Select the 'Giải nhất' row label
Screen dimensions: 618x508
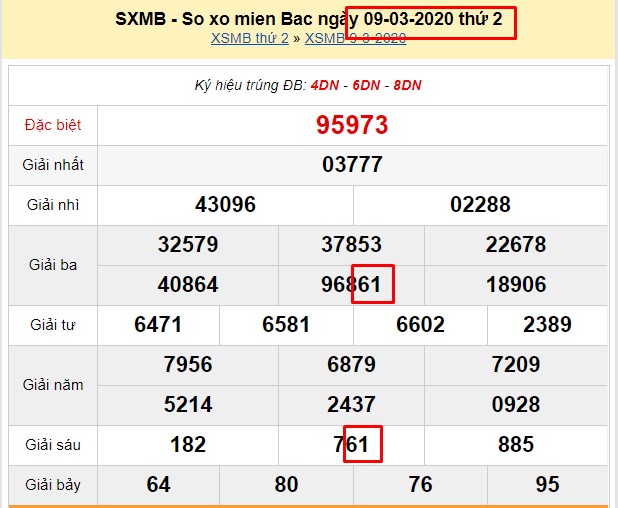(52, 165)
